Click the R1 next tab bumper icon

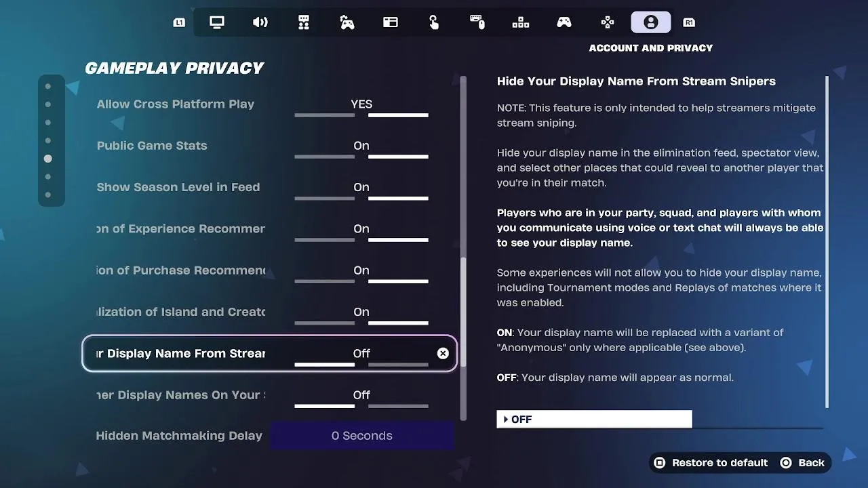click(689, 22)
